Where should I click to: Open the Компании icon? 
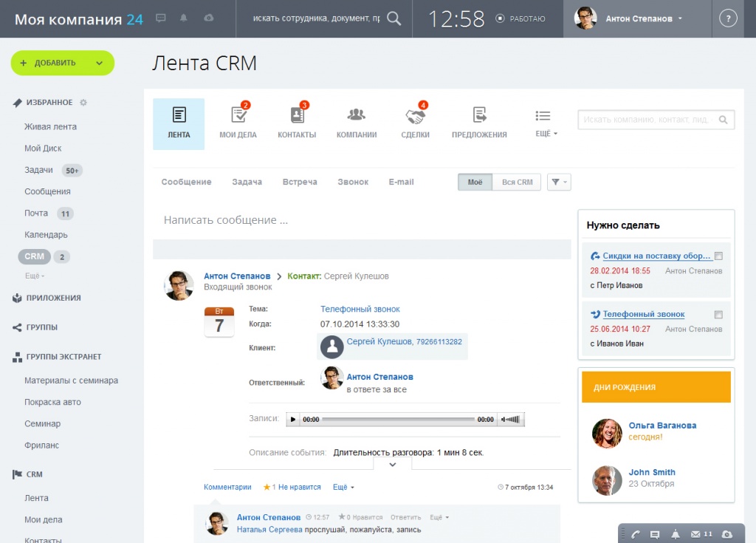tap(357, 115)
